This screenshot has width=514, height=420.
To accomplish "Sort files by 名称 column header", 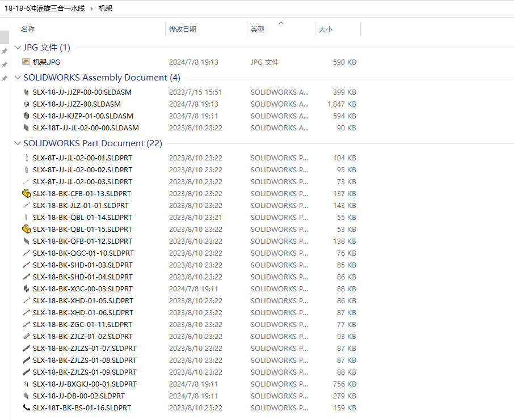I will click(28, 29).
